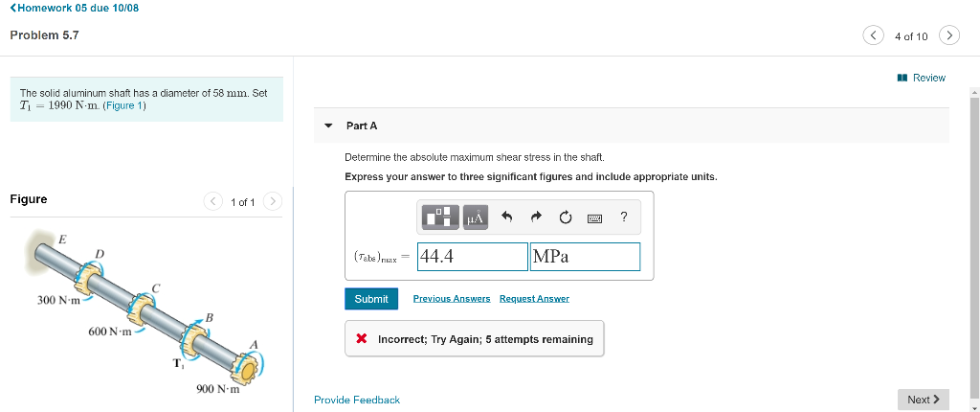
Task: Click the '4 of 10' problem counter
Action: tap(911, 36)
